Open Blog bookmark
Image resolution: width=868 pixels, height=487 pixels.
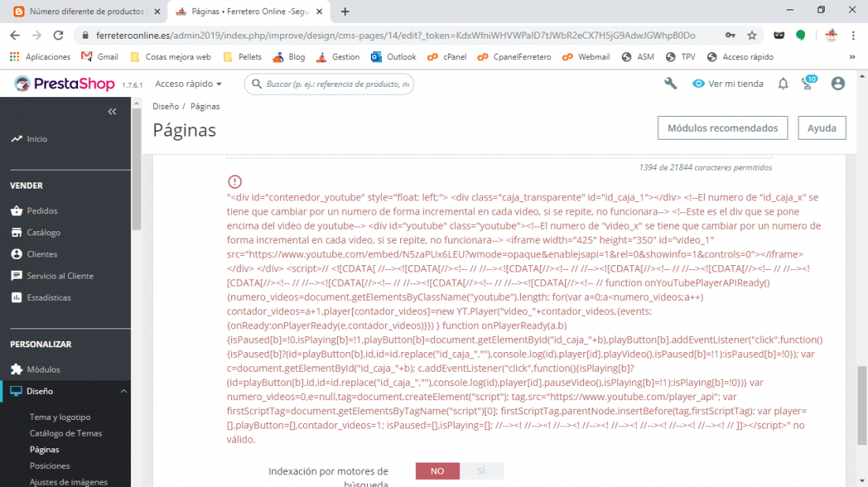(289, 57)
